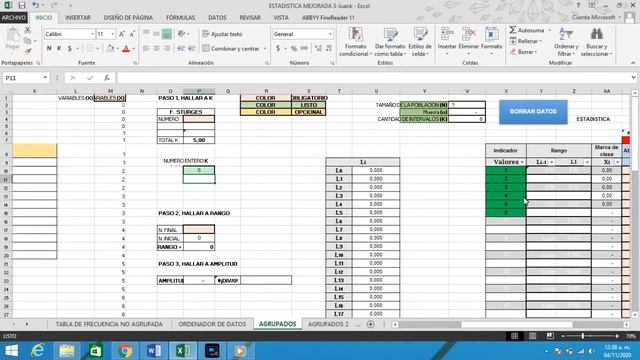The image size is (640, 360).
Task: Click the Pegar paste icon
Action: 13,40
